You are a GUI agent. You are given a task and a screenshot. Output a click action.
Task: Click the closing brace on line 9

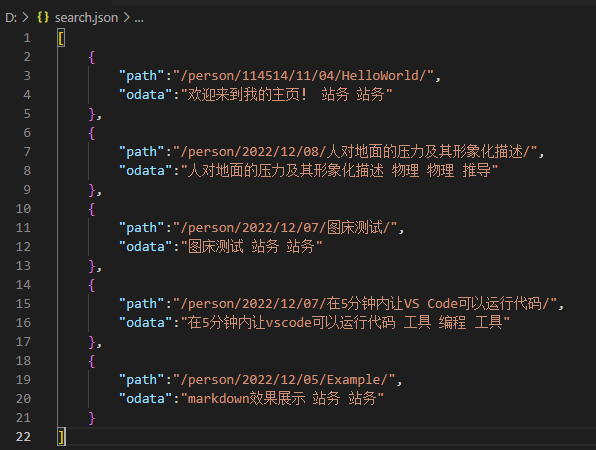click(x=91, y=190)
